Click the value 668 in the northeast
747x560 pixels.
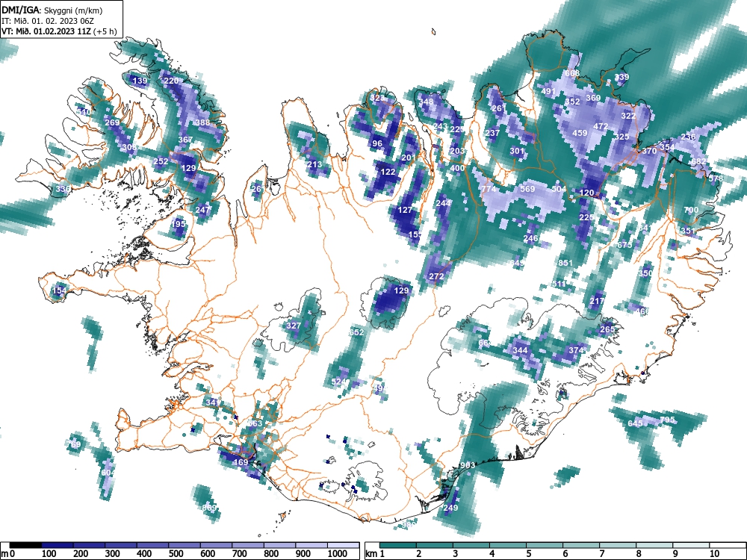pyautogui.click(x=572, y=73)
